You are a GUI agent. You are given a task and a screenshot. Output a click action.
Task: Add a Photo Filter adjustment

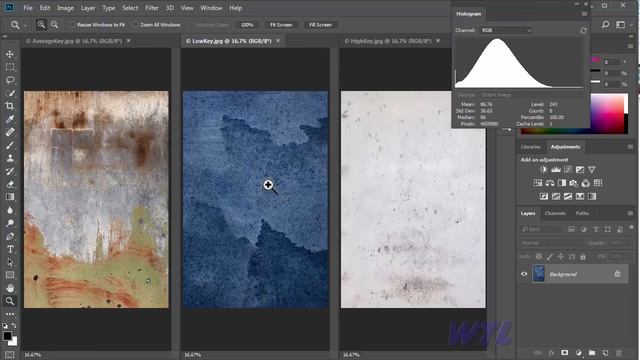point(573,183)
